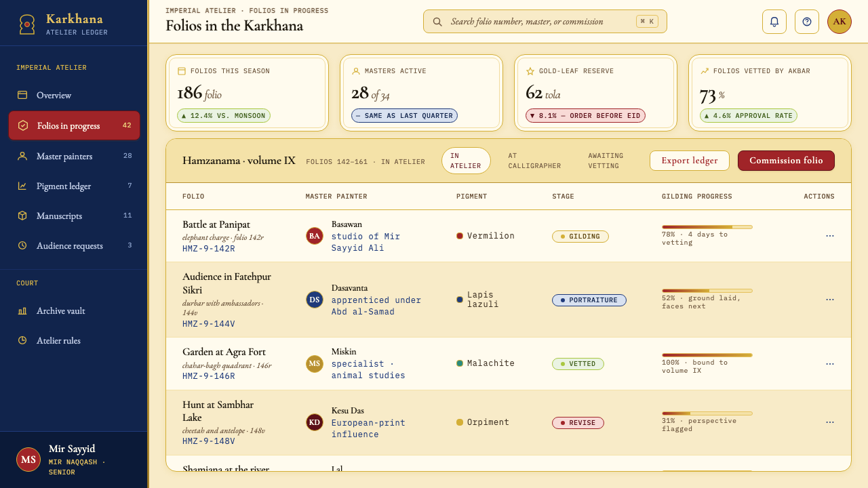Open Overview from the sidebar

pyautogui.click(x=74, y=96)
